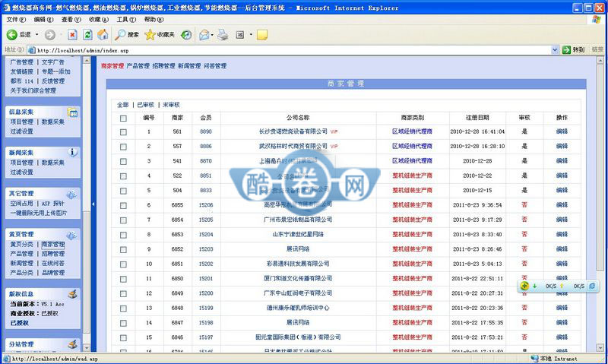Open the 查看(V) menu
Viewport: 608px width, 364px height.
71,20
